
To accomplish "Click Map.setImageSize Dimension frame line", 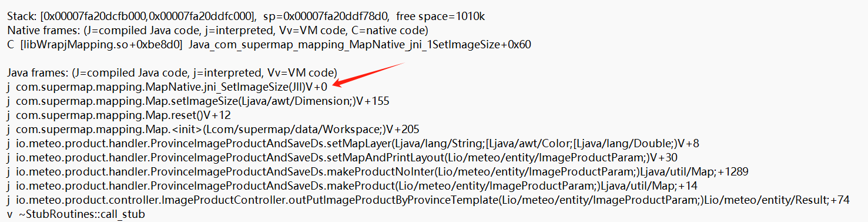I will pos(198,101).
